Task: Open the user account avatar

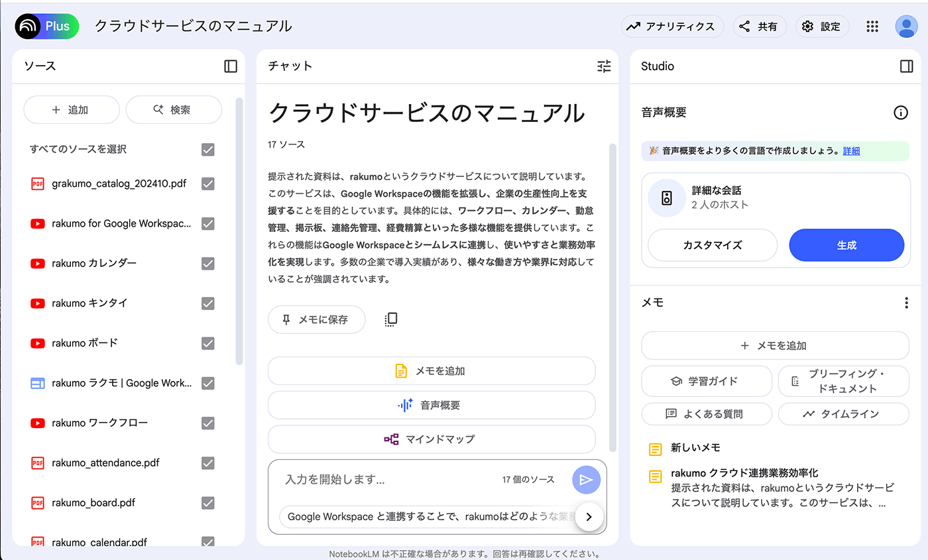Action: pos(906,27)
